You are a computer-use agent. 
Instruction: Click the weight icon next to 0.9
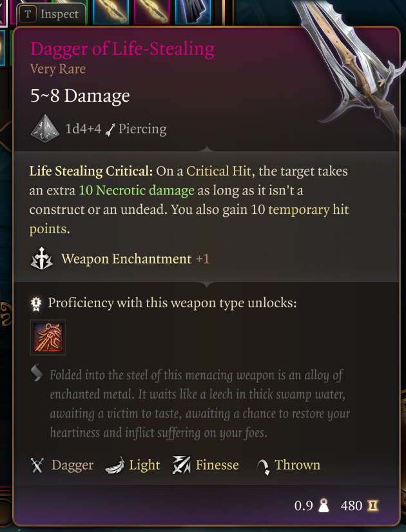[x=324, y=506]
